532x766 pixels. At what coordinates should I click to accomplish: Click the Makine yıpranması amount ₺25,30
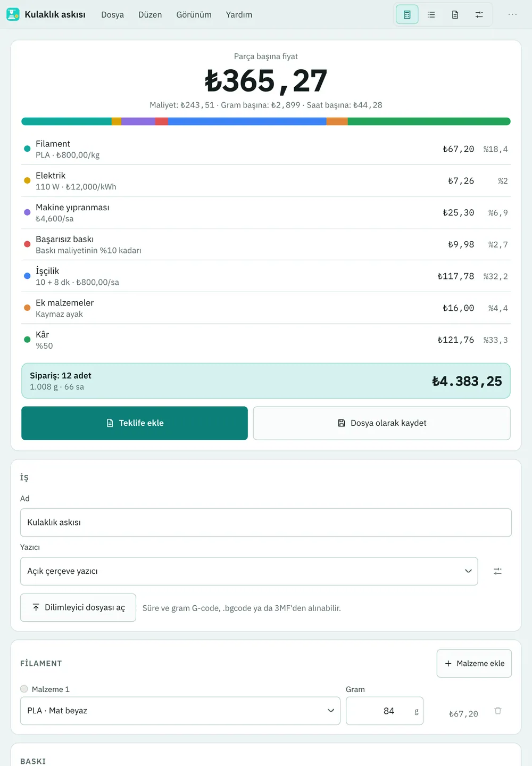(x=459, y=213)
